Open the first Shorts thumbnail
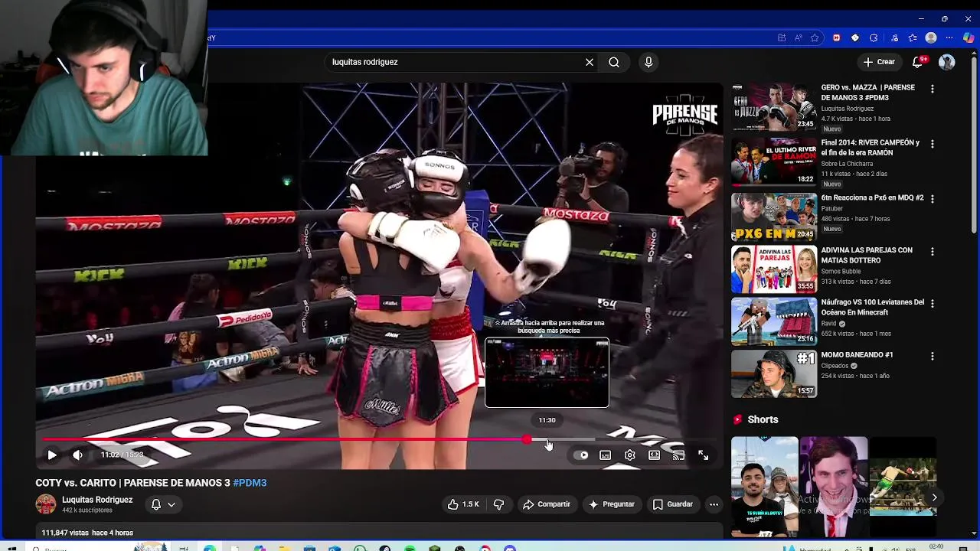980x551 pixels. (764, 487)
